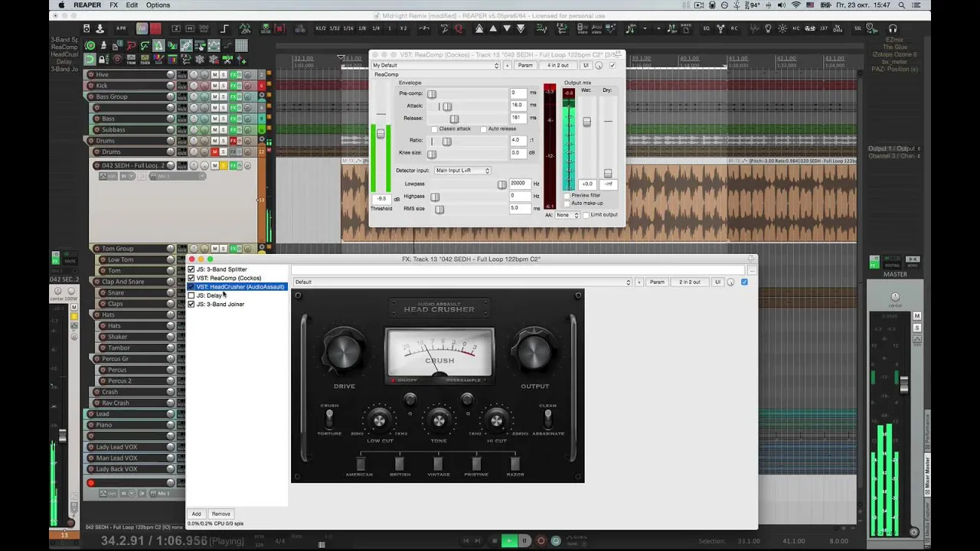Image resolution: width=980 pixels, height=551 pixels.
Task: Open the Apple menu
Action: [x=61, y=5]
